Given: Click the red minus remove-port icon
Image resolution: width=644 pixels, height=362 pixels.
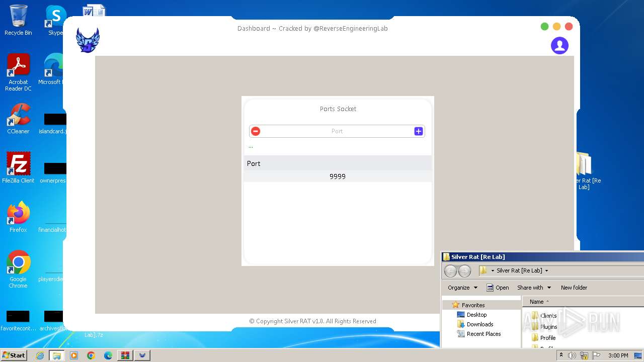Looking at the screenshot, I should [x=256, y=131].
